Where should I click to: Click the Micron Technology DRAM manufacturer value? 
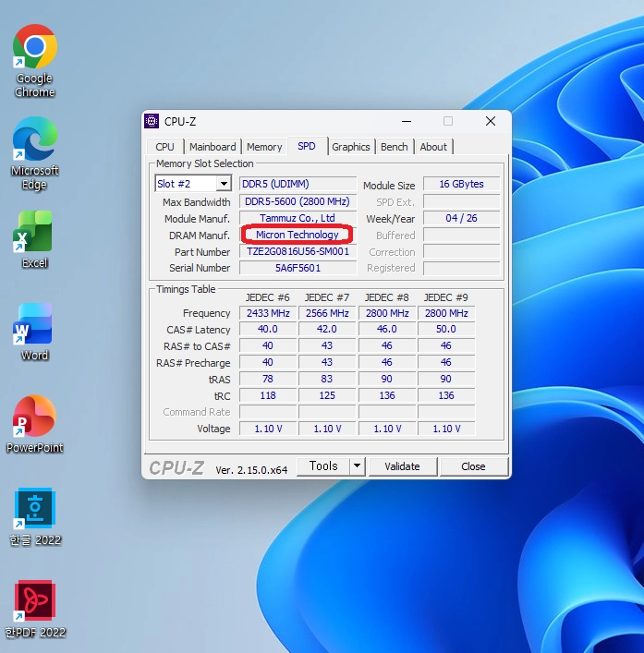[x=298, y=235]
